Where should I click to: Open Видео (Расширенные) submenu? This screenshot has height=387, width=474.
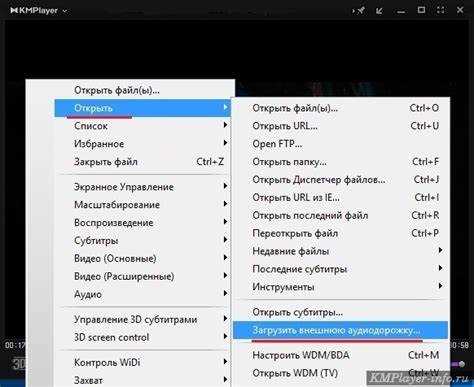pyautogui.click(x=143, y=277)
